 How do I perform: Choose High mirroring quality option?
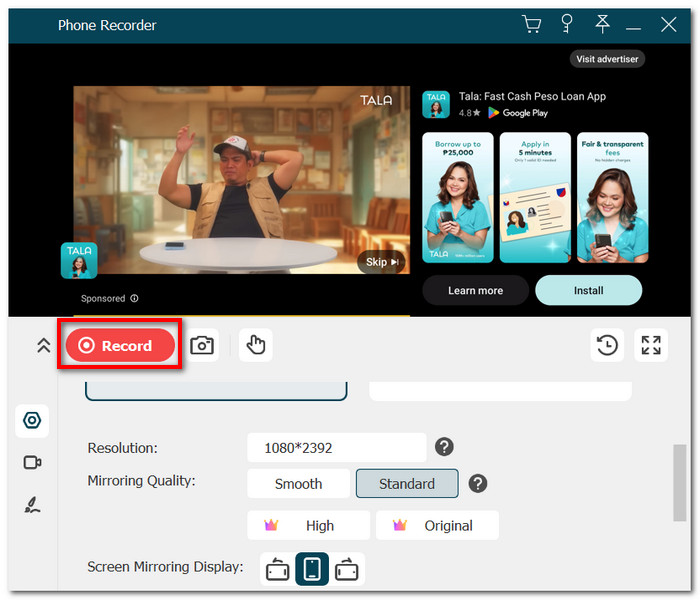point(308,525)
